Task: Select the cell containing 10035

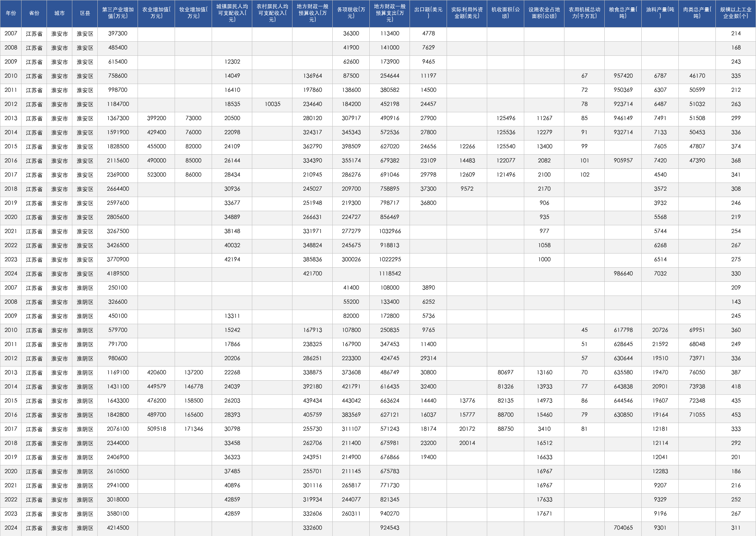Action: 272,105
